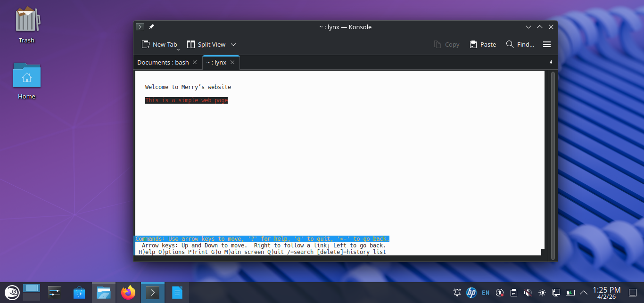Follow the 'This is a simple web page' link
Viewport: 644px width, 303px height.
pos(186,100)
